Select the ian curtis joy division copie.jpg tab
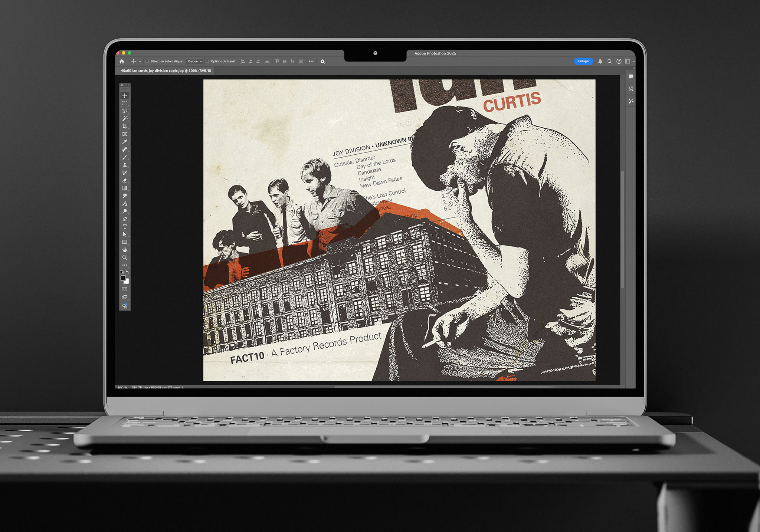 pyautogui.click(x=166, y=71)
